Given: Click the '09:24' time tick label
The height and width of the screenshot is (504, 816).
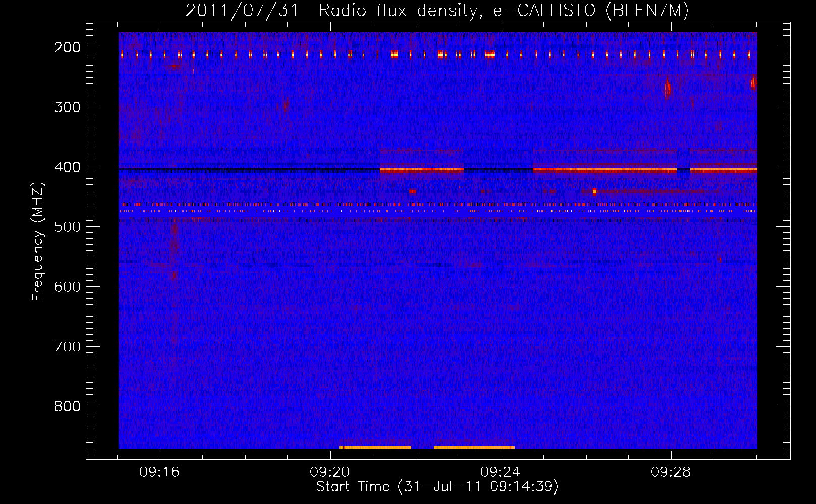Looking at the screenshot, I should [x=501, y=472].
